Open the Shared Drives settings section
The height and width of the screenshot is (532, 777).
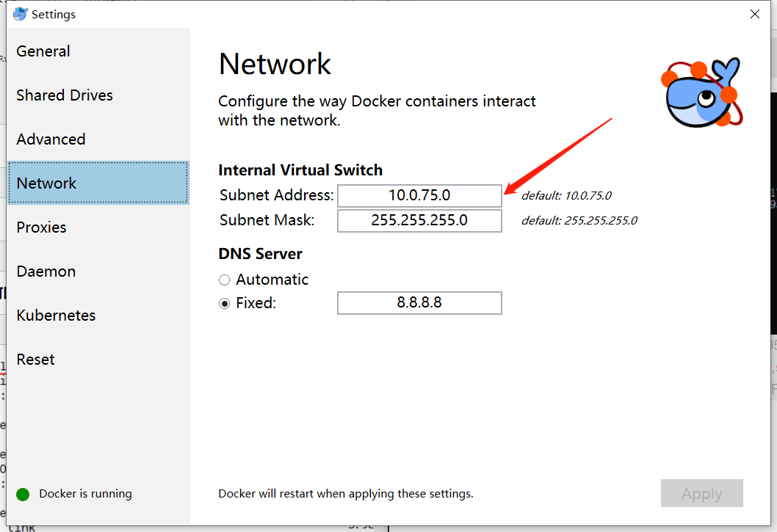click(65, 95)
